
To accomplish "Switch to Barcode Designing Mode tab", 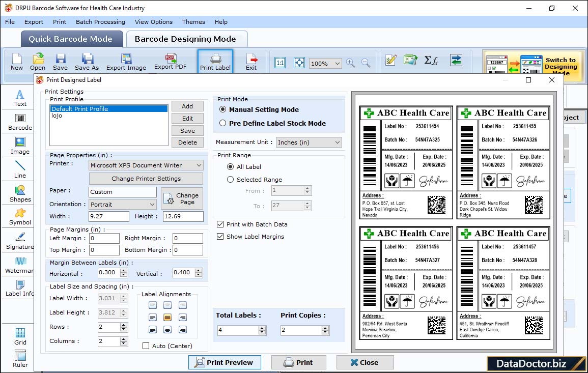I will (187, 39).
